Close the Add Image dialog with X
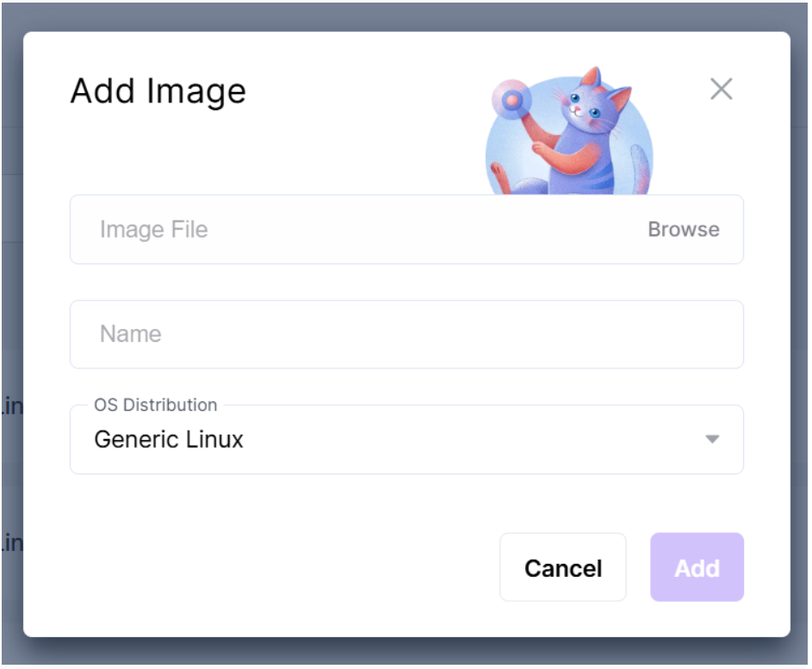The height and width of the screenshot is (669, 812). 721,89
